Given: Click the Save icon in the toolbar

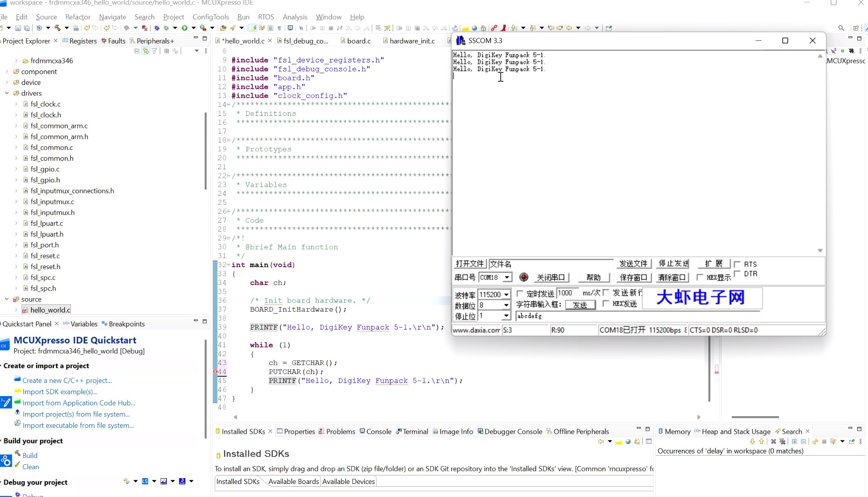Looking at the screenshot, I should 18,28.
